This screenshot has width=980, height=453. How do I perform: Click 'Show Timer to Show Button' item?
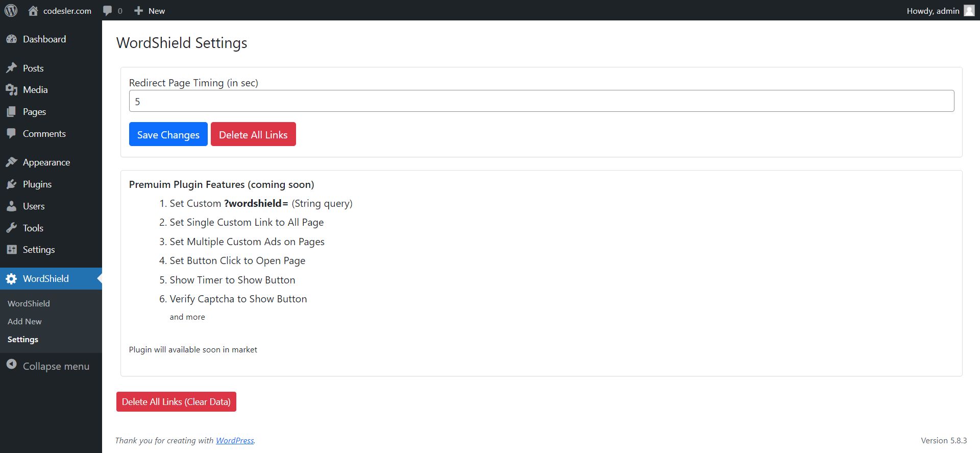coord(232,280)
